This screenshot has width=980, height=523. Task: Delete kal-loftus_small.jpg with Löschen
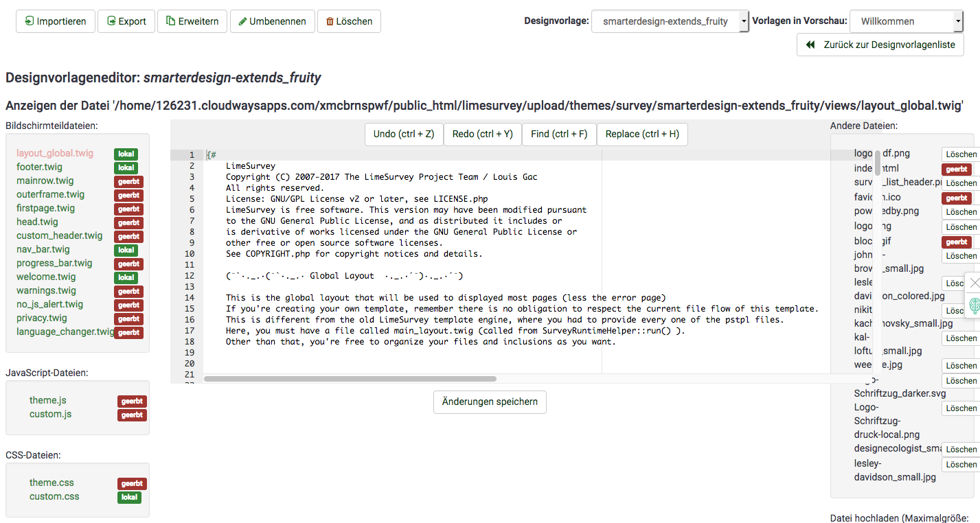point(961,338)
